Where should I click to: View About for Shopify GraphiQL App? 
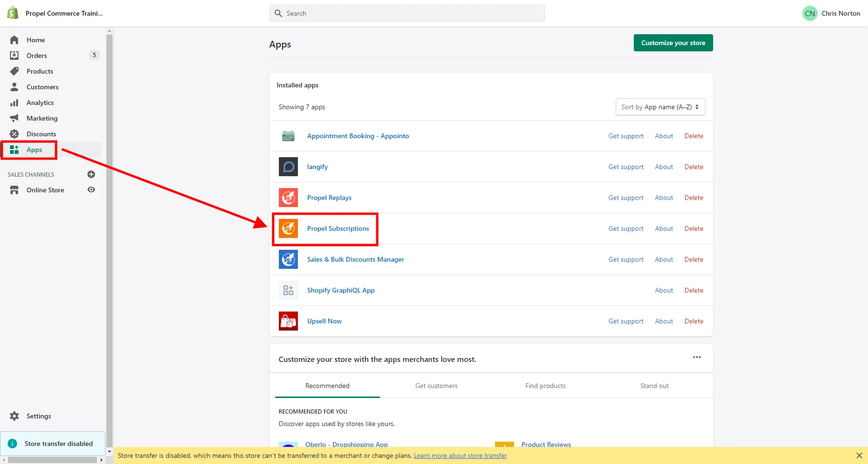pos(664,290)
